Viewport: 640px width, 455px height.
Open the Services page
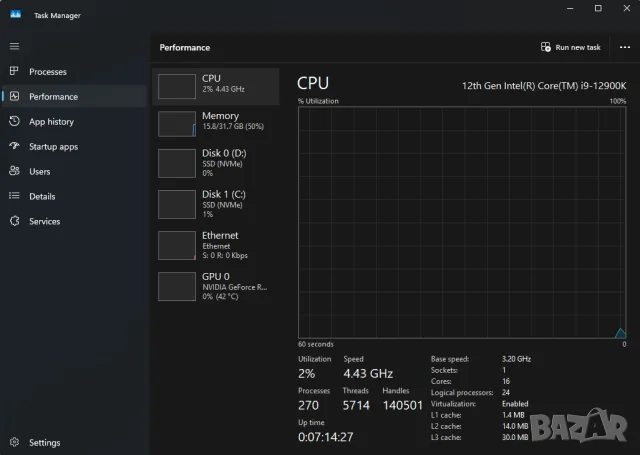pyautogui.click(x=74, y=221)
